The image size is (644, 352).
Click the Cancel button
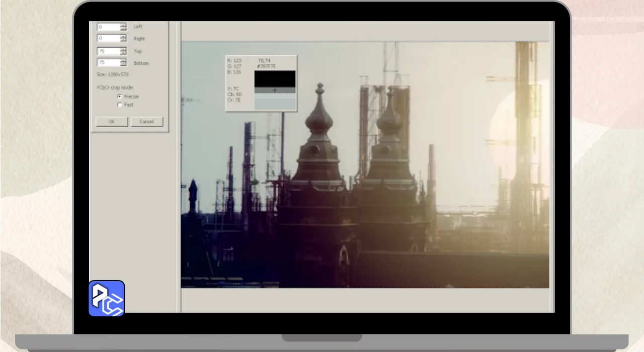click(x=147, y=122)
